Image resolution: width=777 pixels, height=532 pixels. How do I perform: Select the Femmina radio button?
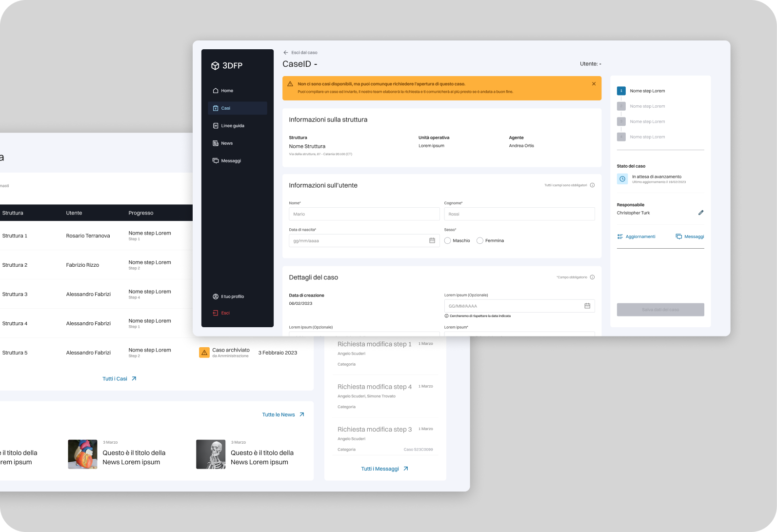[480, 241]
